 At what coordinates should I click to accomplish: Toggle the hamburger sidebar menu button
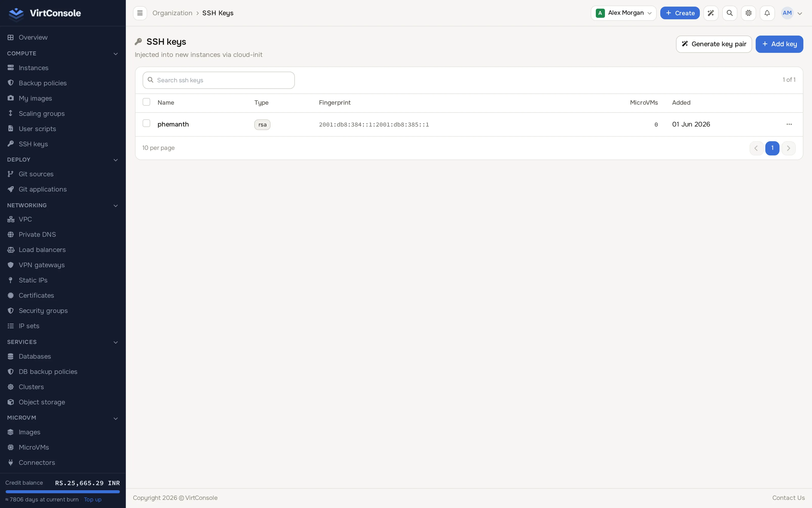pyautogui.click(x=140, y=13)
